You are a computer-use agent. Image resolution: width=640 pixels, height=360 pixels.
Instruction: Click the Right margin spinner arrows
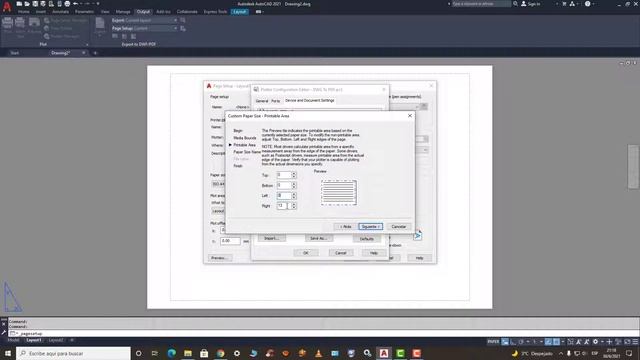(x=294, y=206)
